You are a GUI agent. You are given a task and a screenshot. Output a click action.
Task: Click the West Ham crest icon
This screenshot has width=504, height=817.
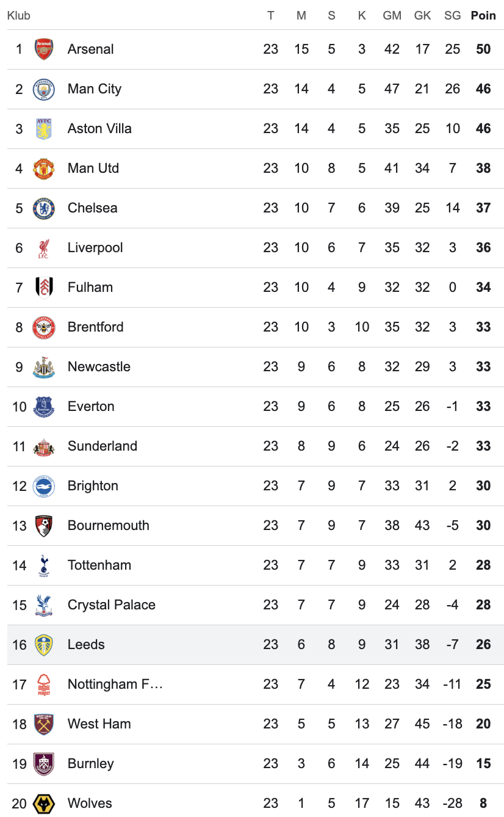pyautogui.click(x=44, y=724)
